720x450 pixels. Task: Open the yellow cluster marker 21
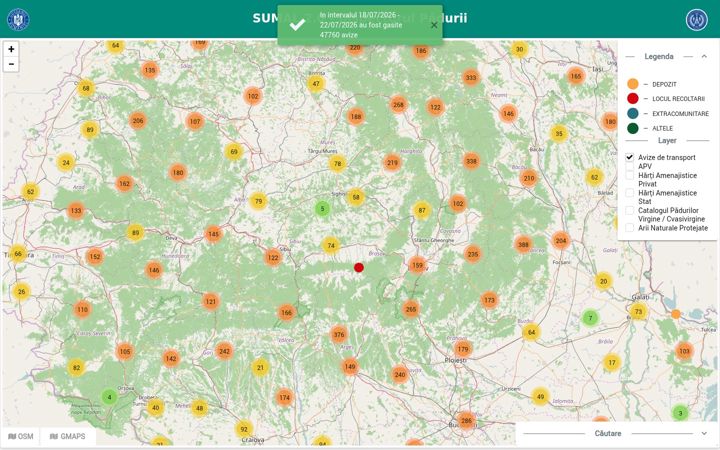tap(260, 367)
